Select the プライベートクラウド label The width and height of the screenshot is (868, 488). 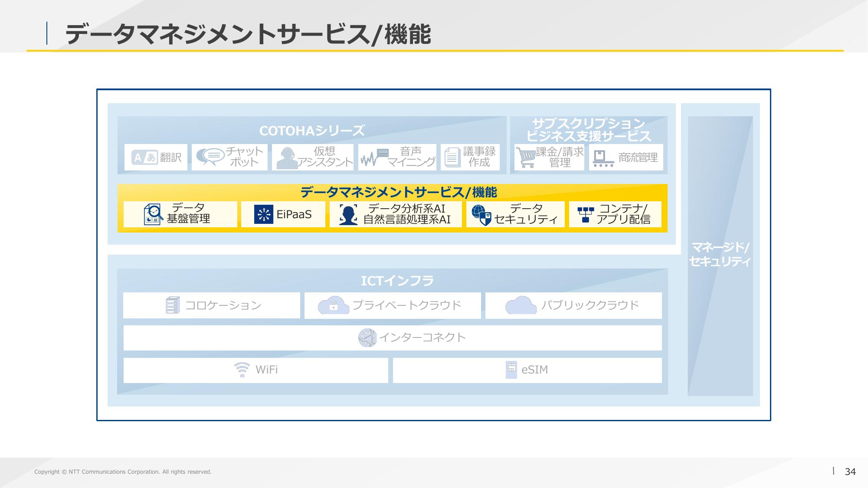(x=406, y=305)
